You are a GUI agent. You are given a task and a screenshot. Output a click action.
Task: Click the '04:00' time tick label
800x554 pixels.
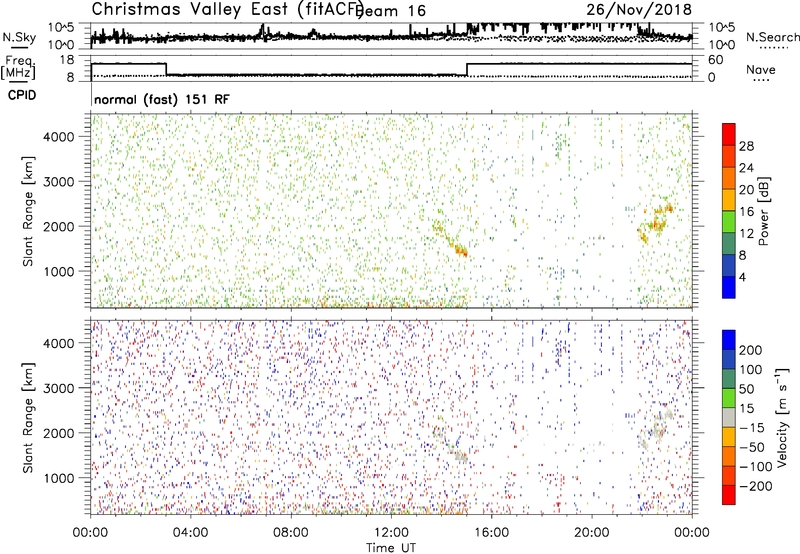click(x=190, y=533)
